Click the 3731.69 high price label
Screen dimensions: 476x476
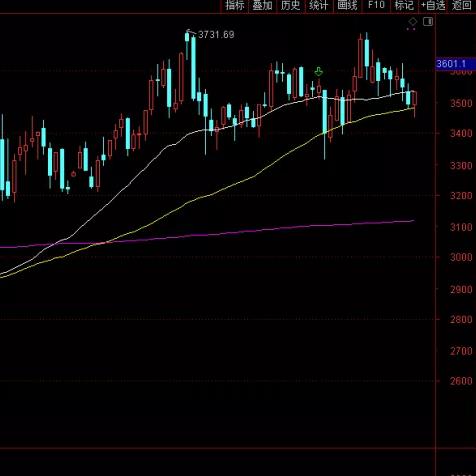(216, 35)
